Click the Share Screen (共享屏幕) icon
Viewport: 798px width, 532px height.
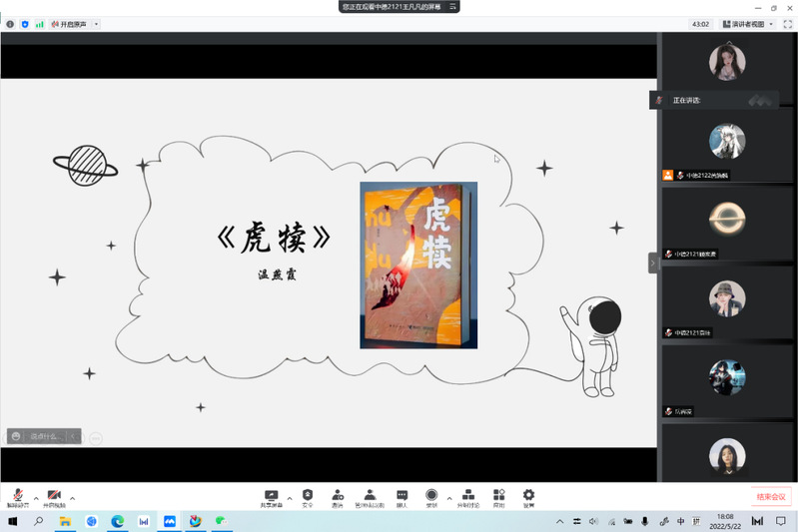pos(271,496)
